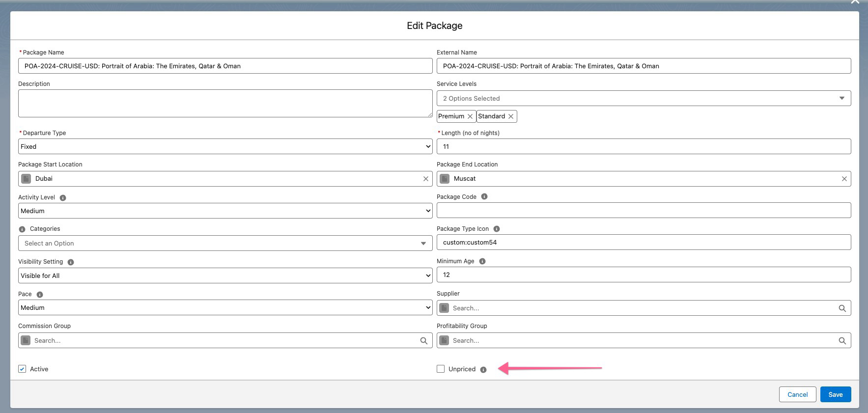Viewport: 868px width, 413px height.
Task: Enable the Unpriced checkbox
Action: click(x=441, y=369)
